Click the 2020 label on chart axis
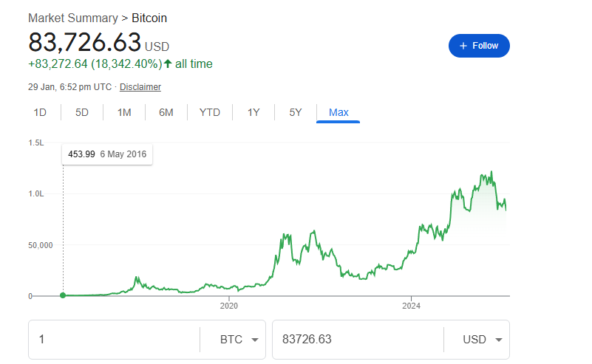This screenshot has height=364, width=592. pos(228,305)
